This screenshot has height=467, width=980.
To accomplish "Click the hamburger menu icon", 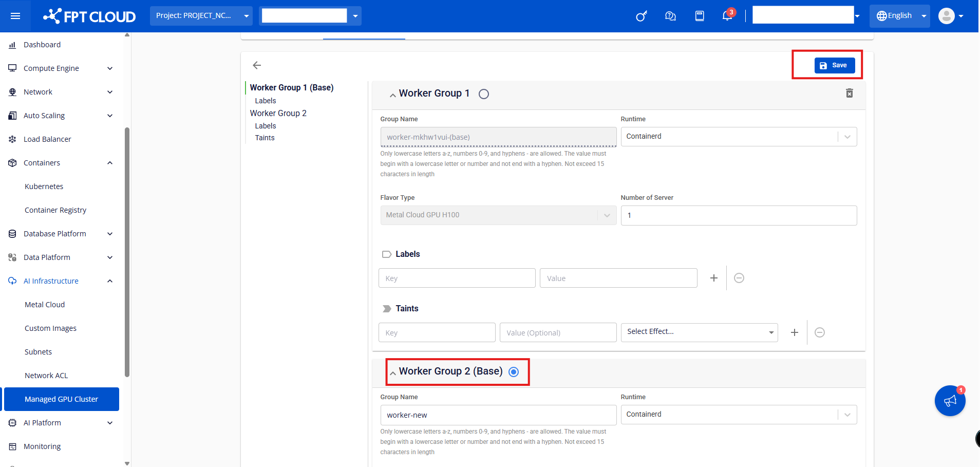I will click(15, 16).
